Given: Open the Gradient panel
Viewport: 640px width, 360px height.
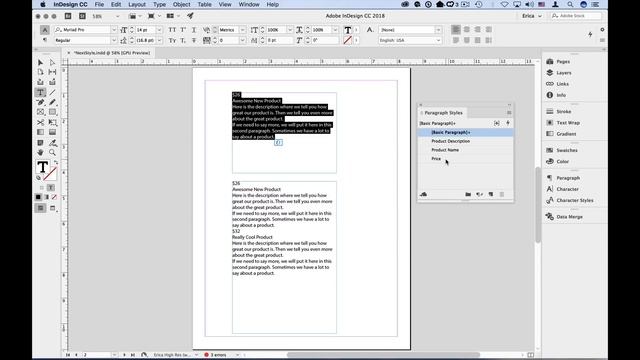Looking at the screenshot, I should 561,134.
